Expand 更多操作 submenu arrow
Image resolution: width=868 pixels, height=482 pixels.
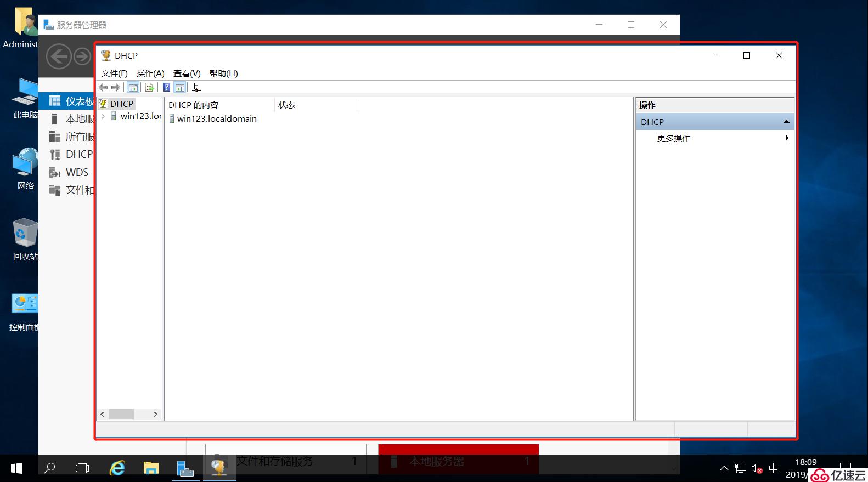787,138
